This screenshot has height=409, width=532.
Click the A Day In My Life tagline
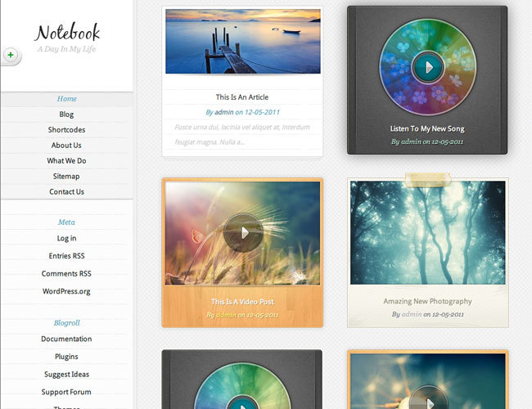click(66, 49)
